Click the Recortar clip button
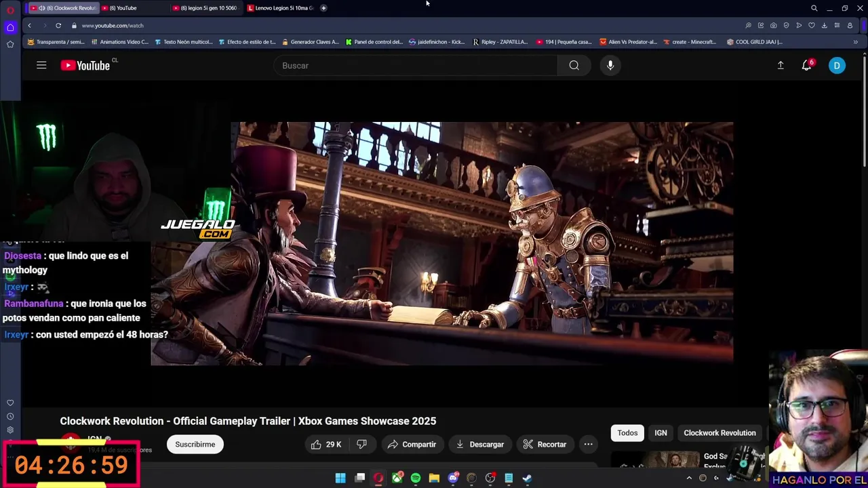Viewport: 868px width, 488px height. point(545,445)
